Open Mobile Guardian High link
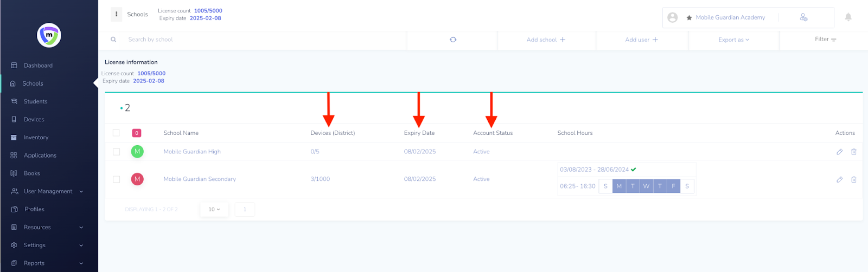This screenshot has width=868, height=272. (x=192, y=152)
